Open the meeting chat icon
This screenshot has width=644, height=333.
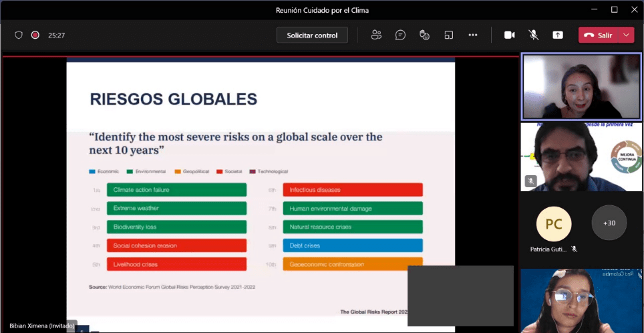click(400, 35)
